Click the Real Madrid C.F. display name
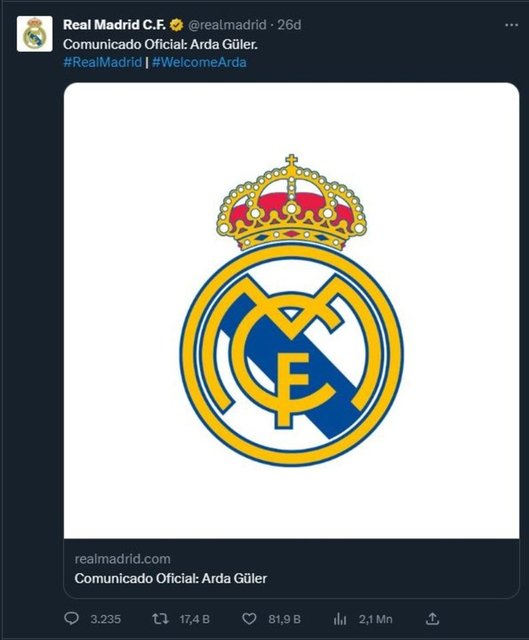The height and width of the screenshot is (640, 529). click(x=114, y=25)
